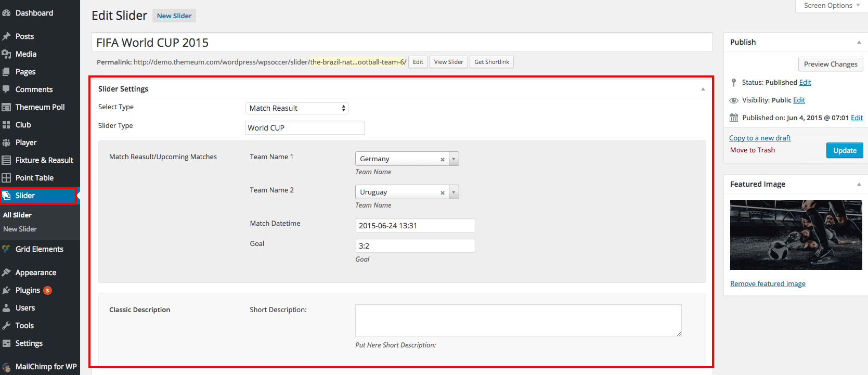Click the Media library icon

click(6, 54)
